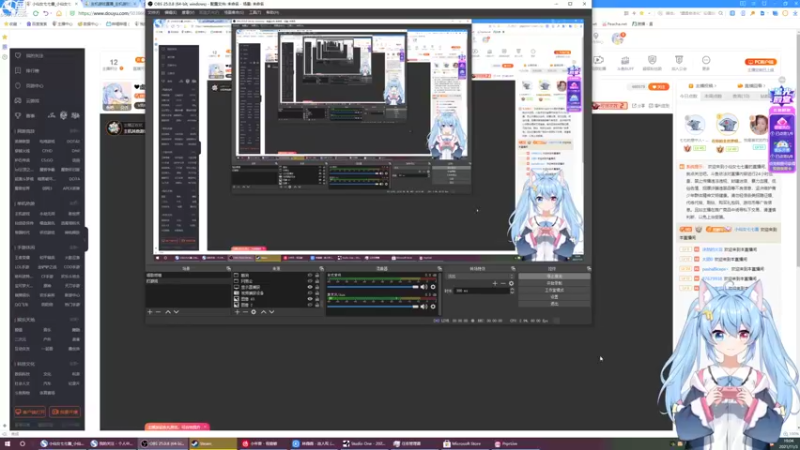Move scene down in Scenes panel
The height and width of the screenshot is (450, 800).
[176, 312]
